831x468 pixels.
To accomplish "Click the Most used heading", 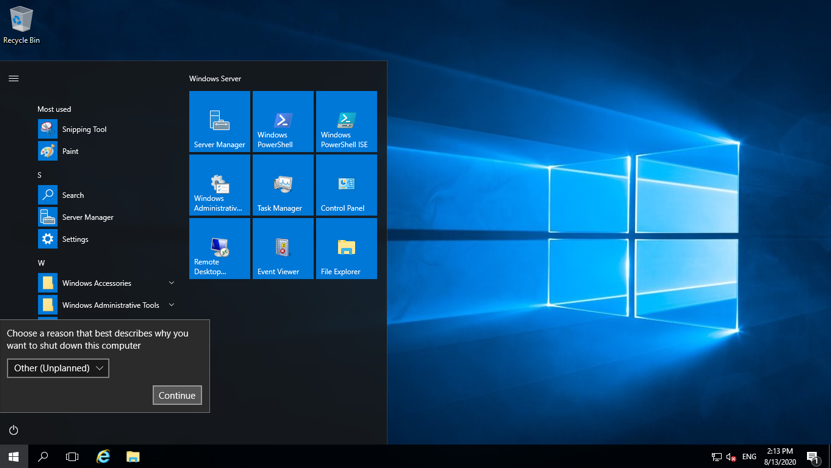I will pyautogui.click(x=54, y=109).
